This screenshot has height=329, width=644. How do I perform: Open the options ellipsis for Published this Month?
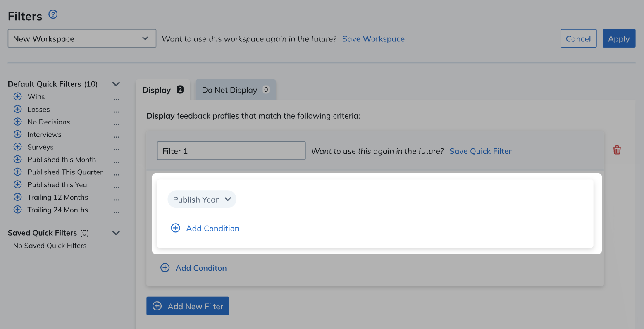(x=116, y=162)
